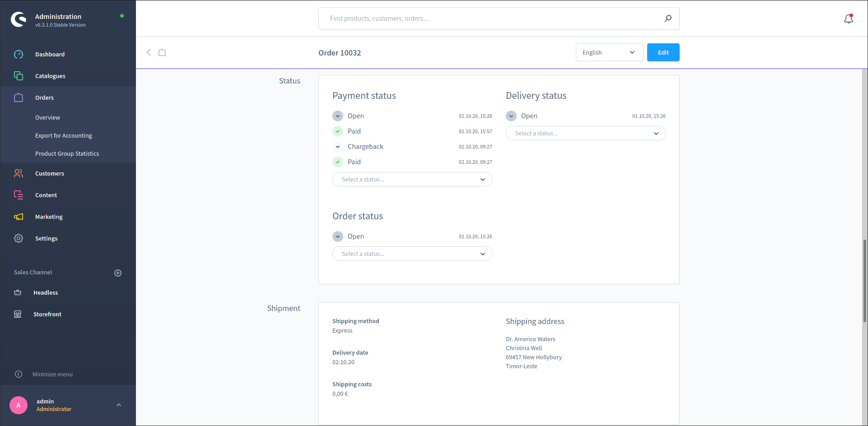This screenshot has height=426, width=868.
Task: Open delivery status Select a status dropdown
Action: click(586, 133)
